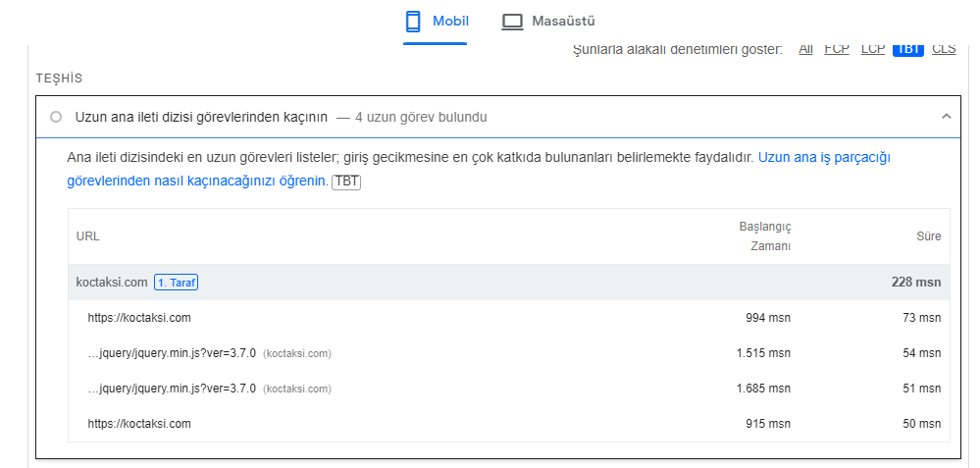Click the desktop monitor icon

pos(512,22)
